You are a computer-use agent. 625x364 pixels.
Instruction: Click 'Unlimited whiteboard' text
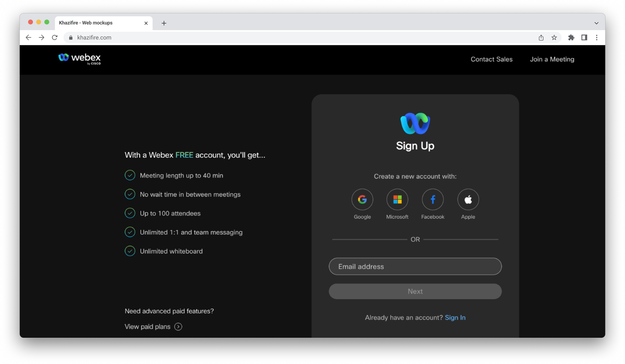click(x=171, y=251)
